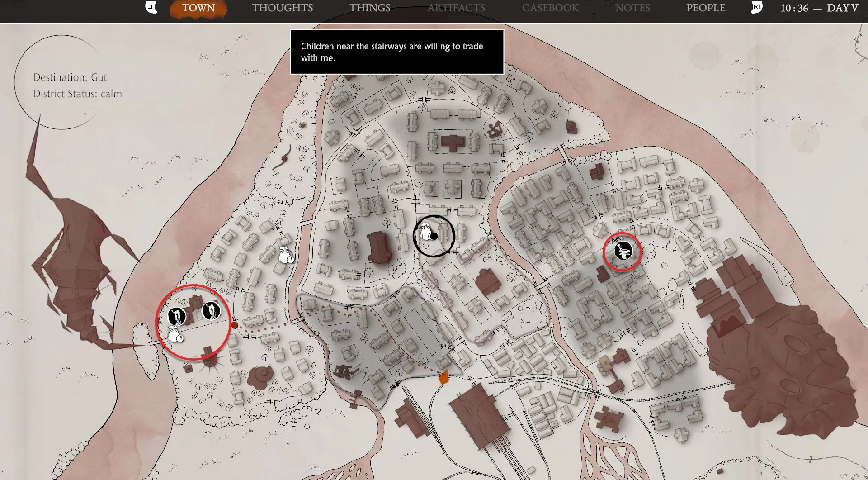Open the THOUGHTS tab
Screen dimensions: 868x480
[x=282, y=8]
